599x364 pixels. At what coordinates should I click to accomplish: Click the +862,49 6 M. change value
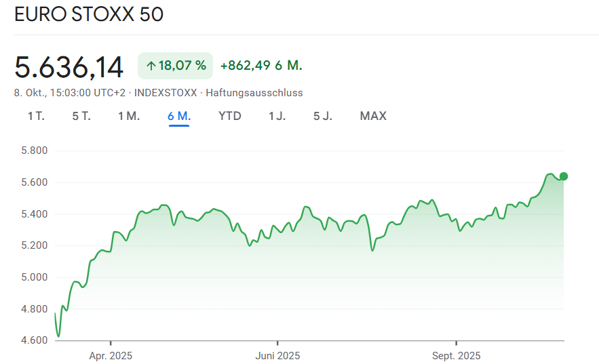(261, 66)
